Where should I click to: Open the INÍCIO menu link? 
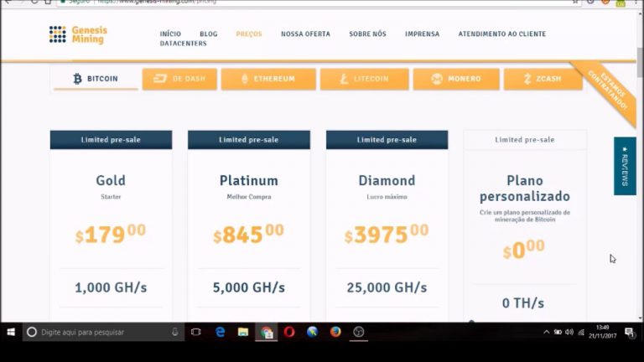(x=170, y=34)
